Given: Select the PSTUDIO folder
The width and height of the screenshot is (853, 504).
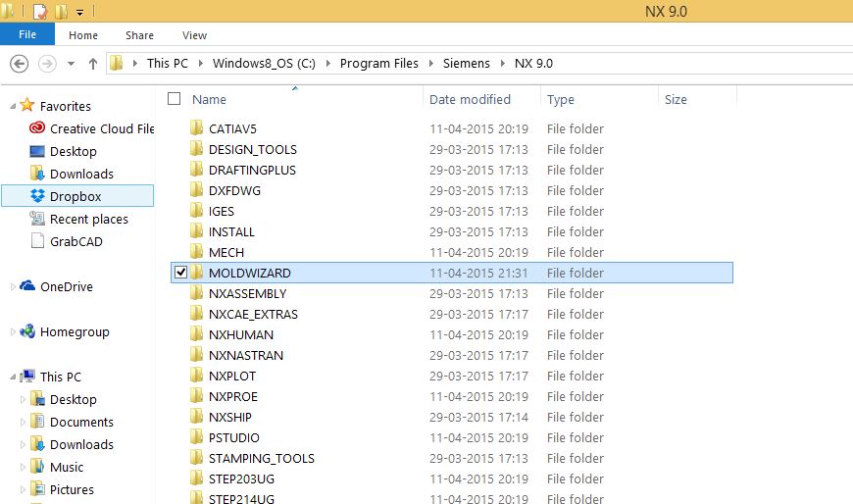Looking at the screenshot, I should tap(234, 437).
